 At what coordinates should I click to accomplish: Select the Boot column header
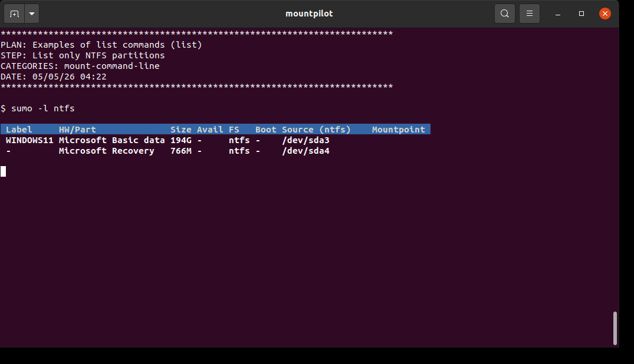pyautogui.click(x=265, y=129)
